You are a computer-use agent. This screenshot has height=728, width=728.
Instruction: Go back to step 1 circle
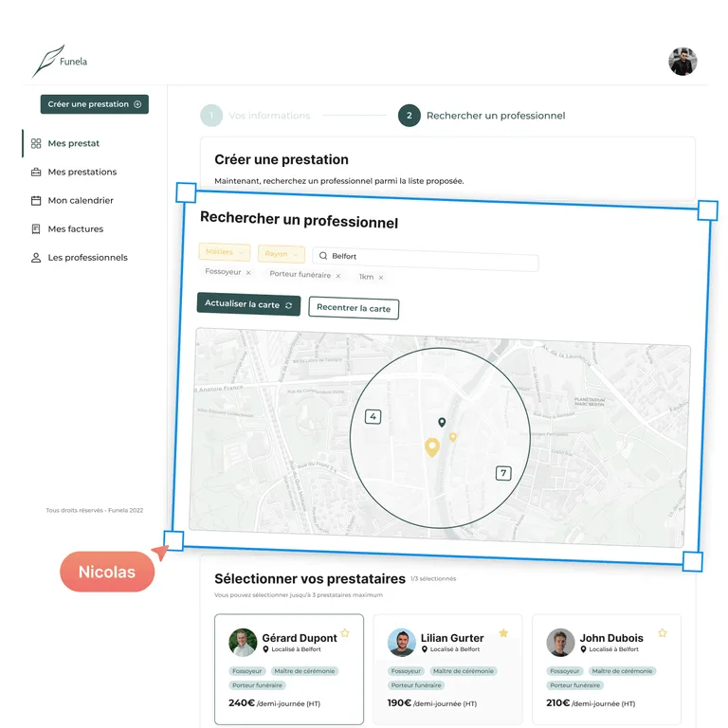[x=211, y=116]
